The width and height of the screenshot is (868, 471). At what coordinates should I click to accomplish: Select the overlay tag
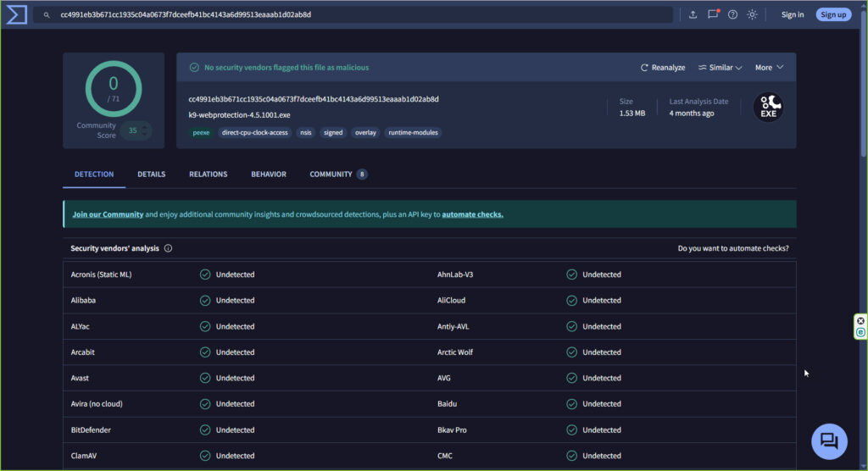tap(365, 133)
